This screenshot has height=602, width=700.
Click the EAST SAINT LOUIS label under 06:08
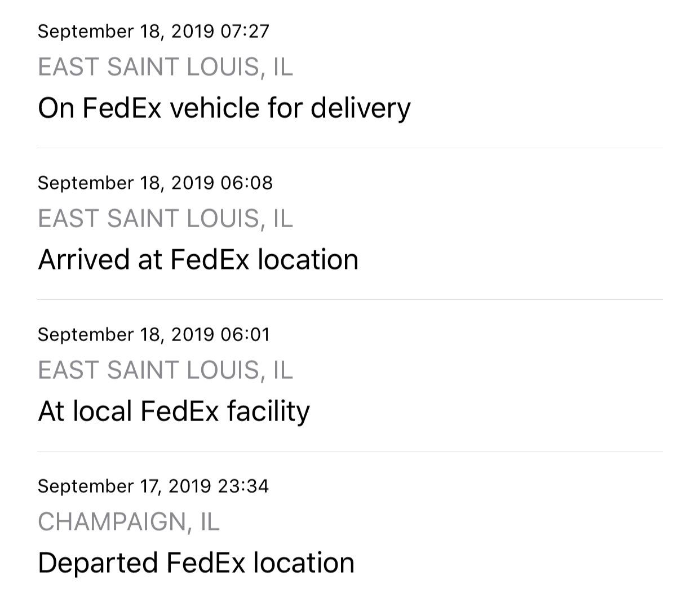pyautogui.click(x=165, y=219)
